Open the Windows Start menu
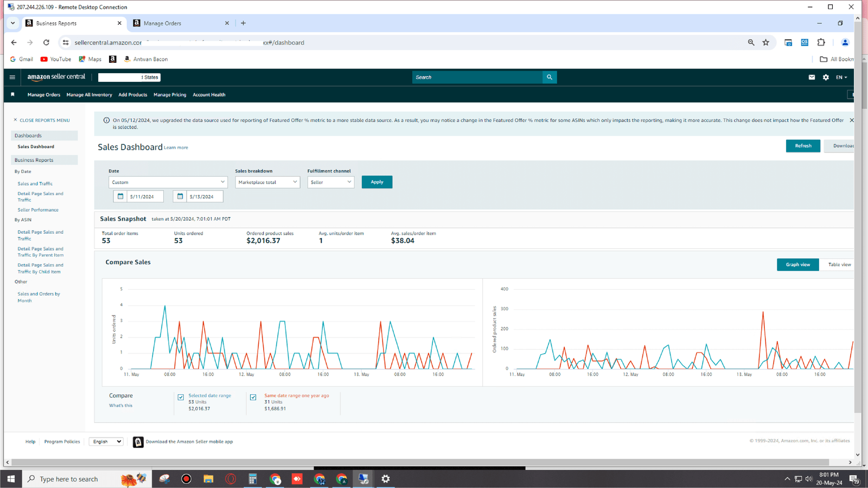868x488 pixels. 11,479
